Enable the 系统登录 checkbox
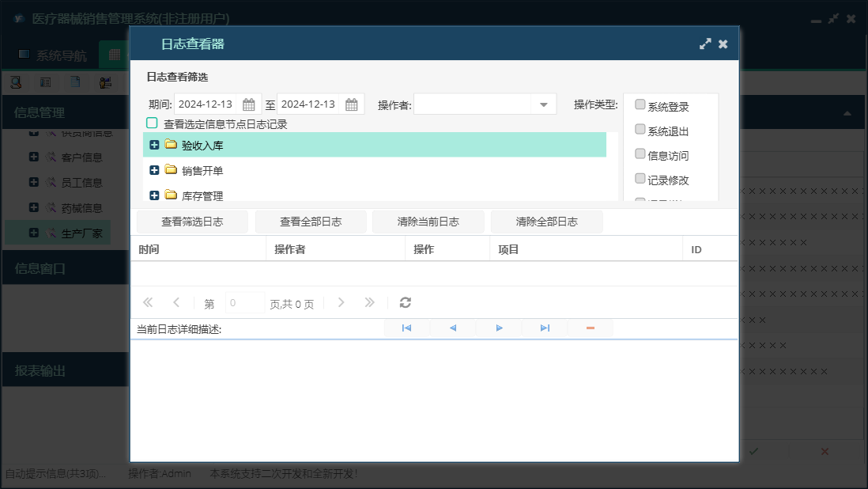 click(640, 105)
